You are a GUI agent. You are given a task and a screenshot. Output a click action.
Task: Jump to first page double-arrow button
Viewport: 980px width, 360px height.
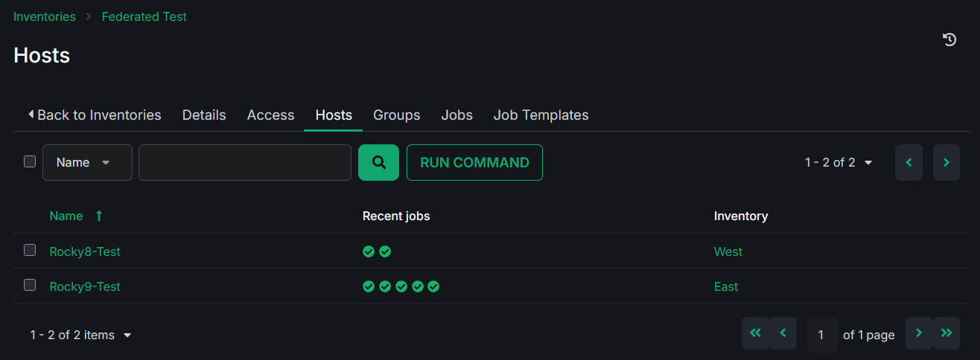(x=755, y=333)
